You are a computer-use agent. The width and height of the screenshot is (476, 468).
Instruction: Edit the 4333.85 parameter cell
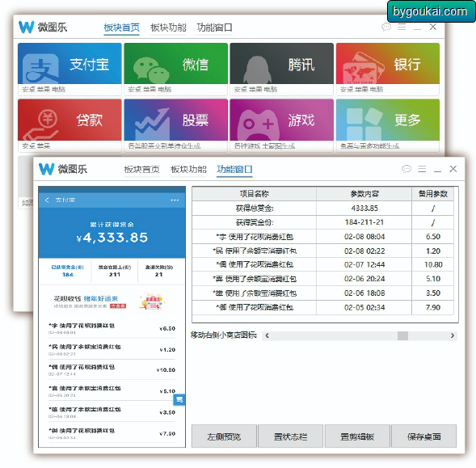point(364,208)
